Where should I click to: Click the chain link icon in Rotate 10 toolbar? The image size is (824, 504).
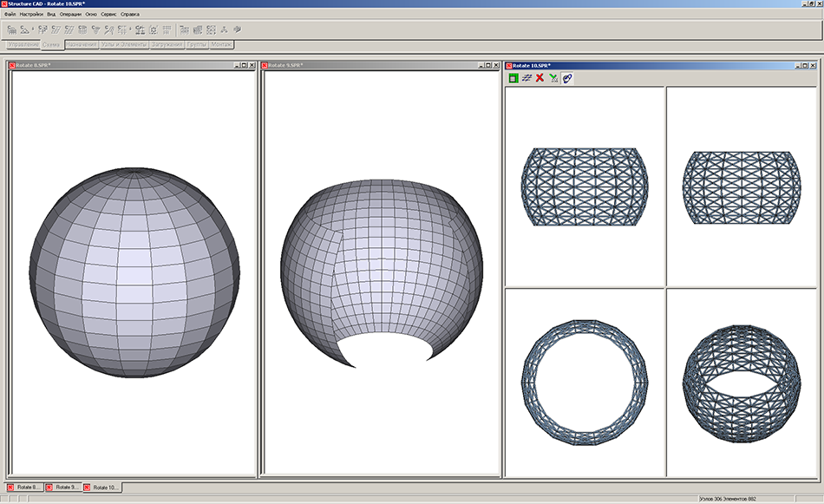point(567,78)
